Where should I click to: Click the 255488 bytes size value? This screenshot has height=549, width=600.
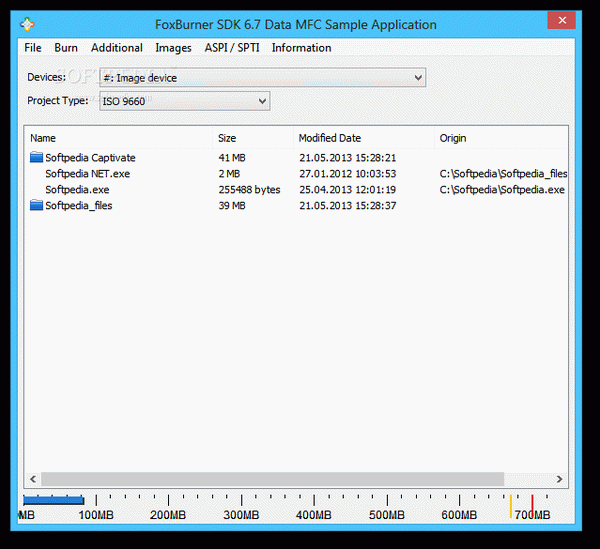(249, 190)
